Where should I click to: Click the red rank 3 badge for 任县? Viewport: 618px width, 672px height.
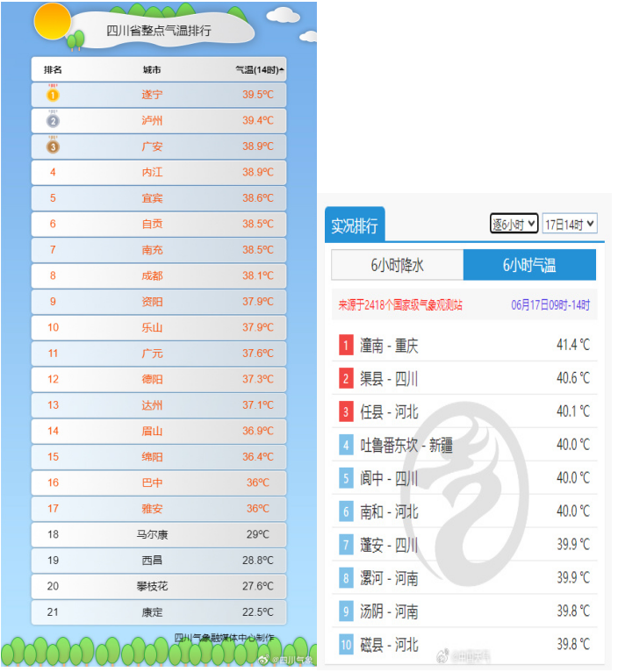[x=347, y=411]
